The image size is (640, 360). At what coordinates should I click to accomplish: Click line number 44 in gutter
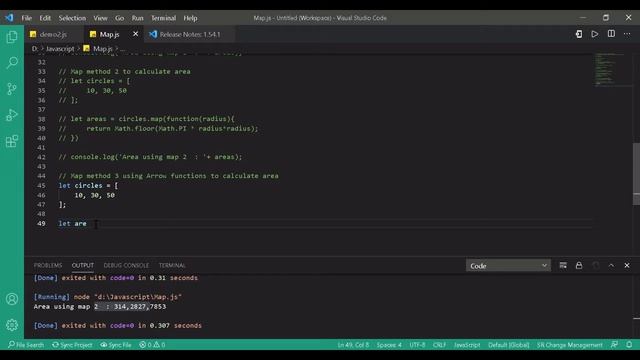tap(41, 176)
